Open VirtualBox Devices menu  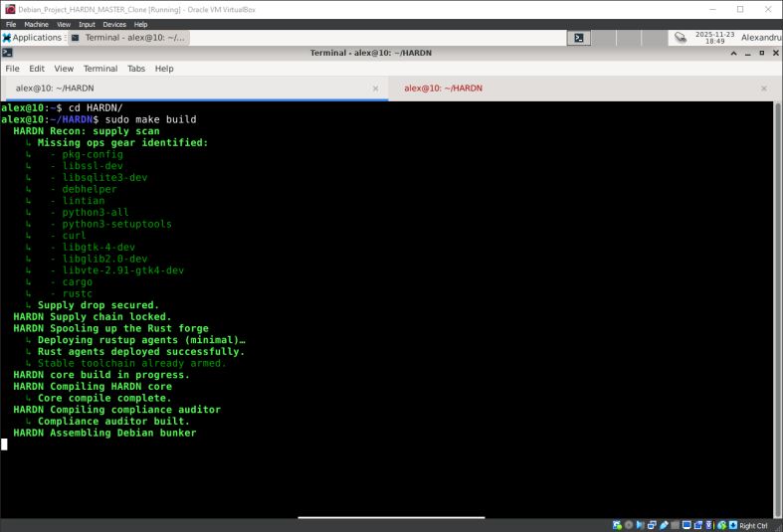[114, 24]
